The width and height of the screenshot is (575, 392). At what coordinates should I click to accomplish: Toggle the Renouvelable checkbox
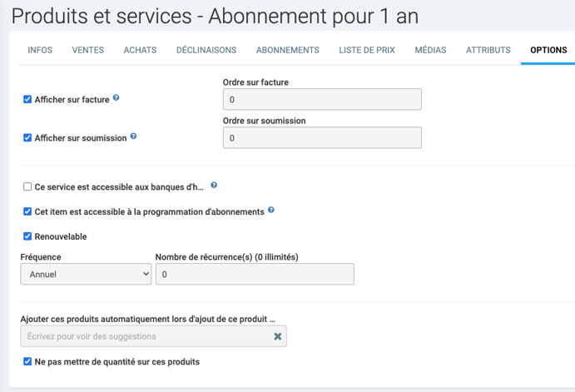(x=27, y=236)
